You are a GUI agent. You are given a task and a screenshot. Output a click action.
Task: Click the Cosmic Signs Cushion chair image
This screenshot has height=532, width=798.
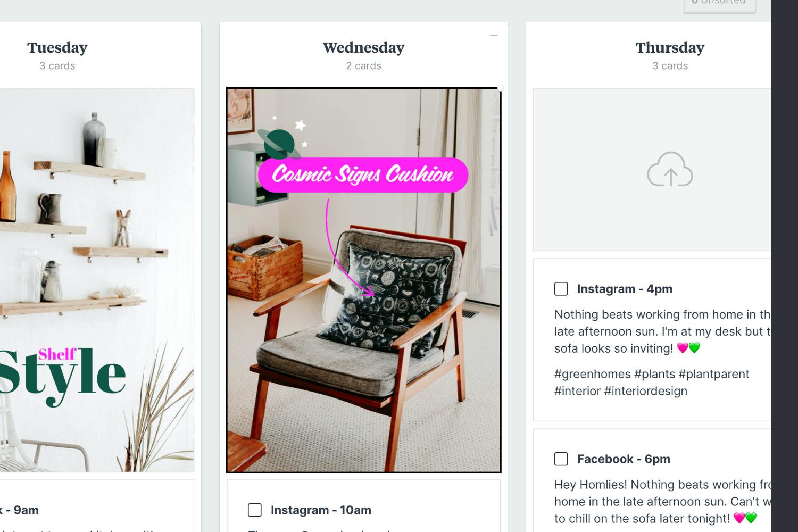(x=363, y=280)
